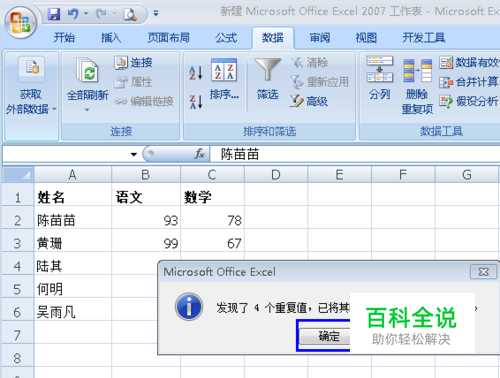This screenshot has width=500, height=378.
Task: Click the formula bar showing 陈苗苗
Action: pyautogui.click(x=355, y=154)
